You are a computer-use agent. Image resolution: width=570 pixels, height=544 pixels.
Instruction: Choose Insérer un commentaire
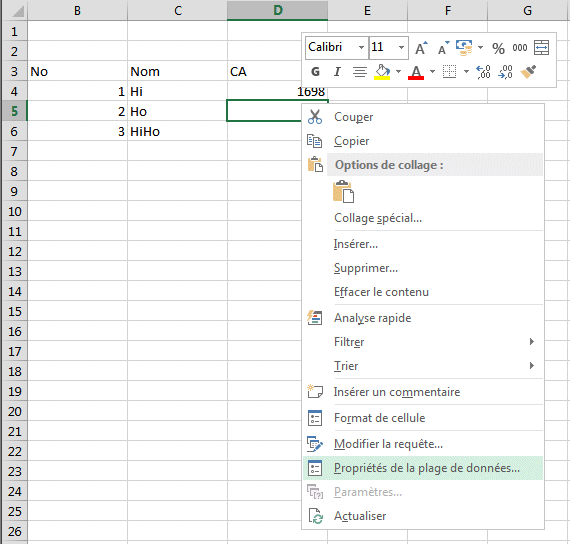[423, 392]
